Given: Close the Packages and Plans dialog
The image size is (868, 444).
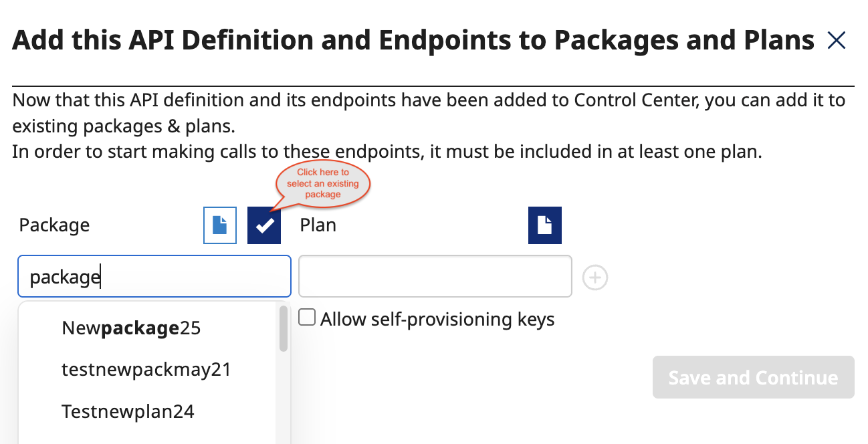Looking at the screenshot, I should click(837, 41).
